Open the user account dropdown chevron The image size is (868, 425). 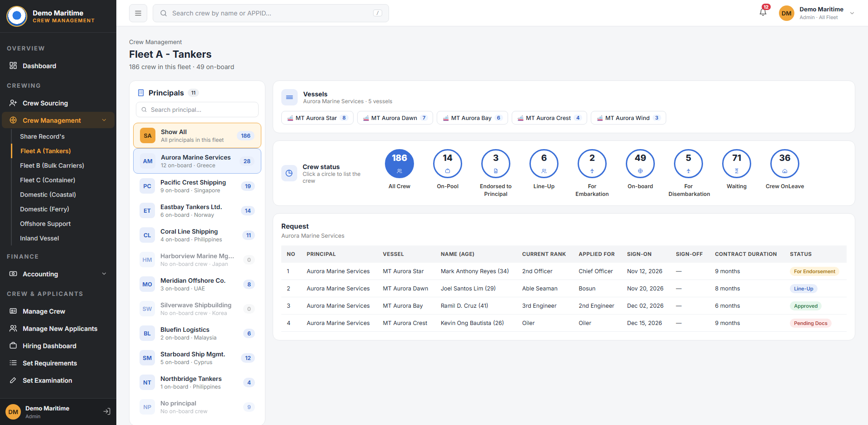[x=852, y=13]
